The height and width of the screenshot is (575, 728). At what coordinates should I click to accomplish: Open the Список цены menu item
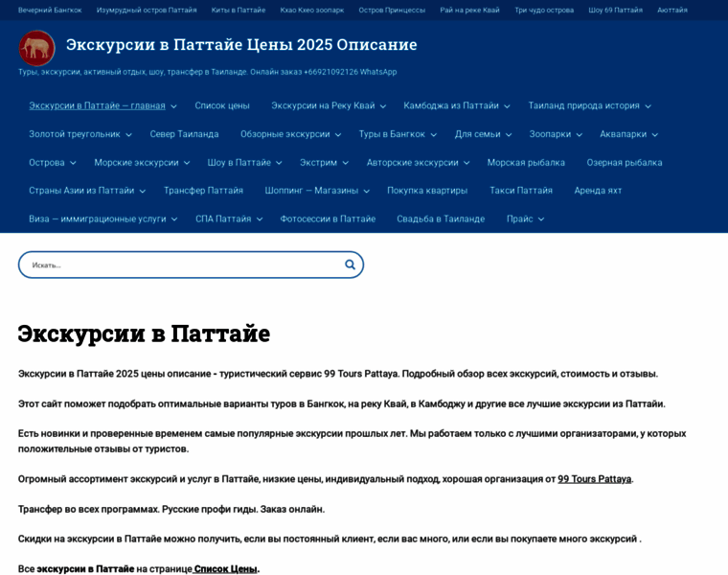(x=222, y=105)
